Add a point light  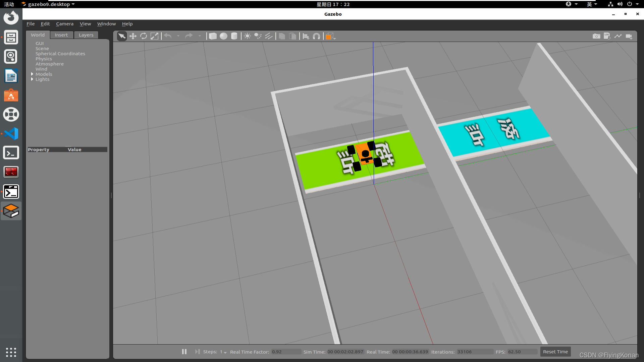247,36
